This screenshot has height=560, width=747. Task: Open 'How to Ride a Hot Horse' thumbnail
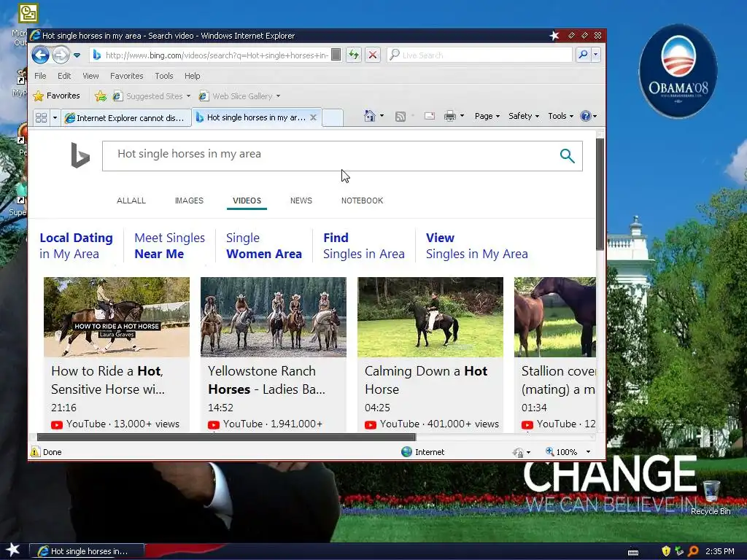[117, 317]
